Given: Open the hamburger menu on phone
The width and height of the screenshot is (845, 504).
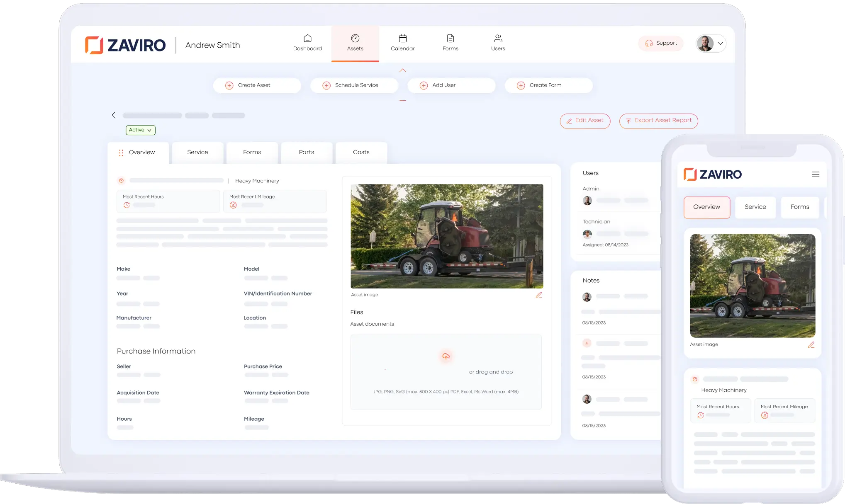Looking at the screenshot, I should (815, 174).
